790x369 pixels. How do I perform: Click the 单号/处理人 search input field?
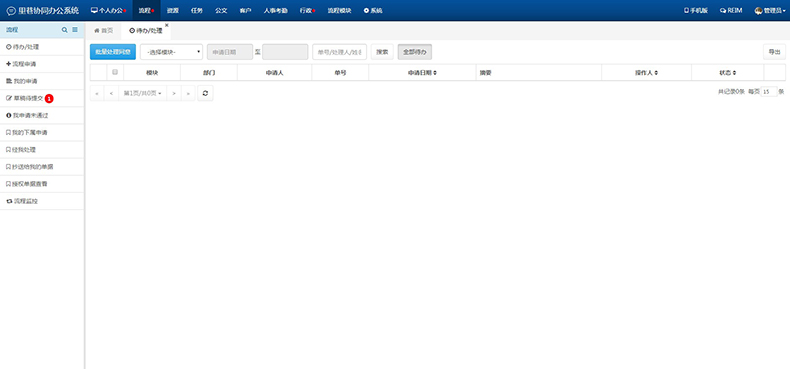point(340,52)
